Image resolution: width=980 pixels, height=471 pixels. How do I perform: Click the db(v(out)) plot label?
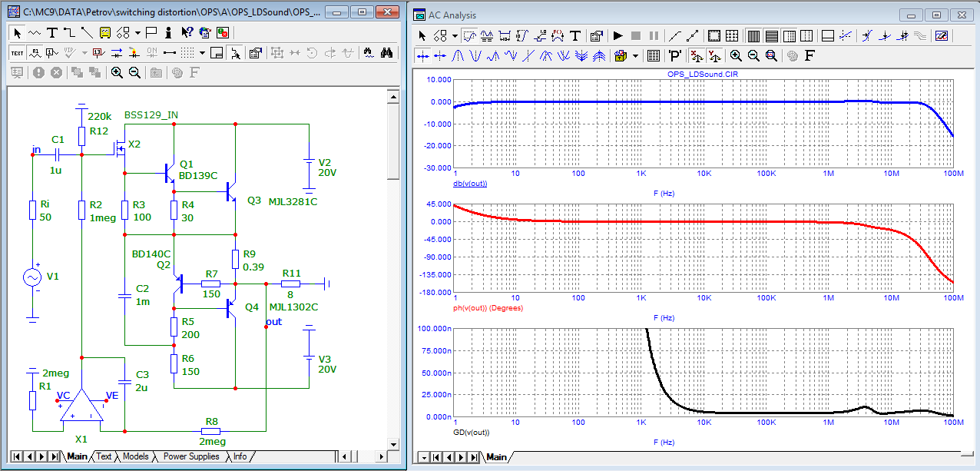(x=470, y=184)
